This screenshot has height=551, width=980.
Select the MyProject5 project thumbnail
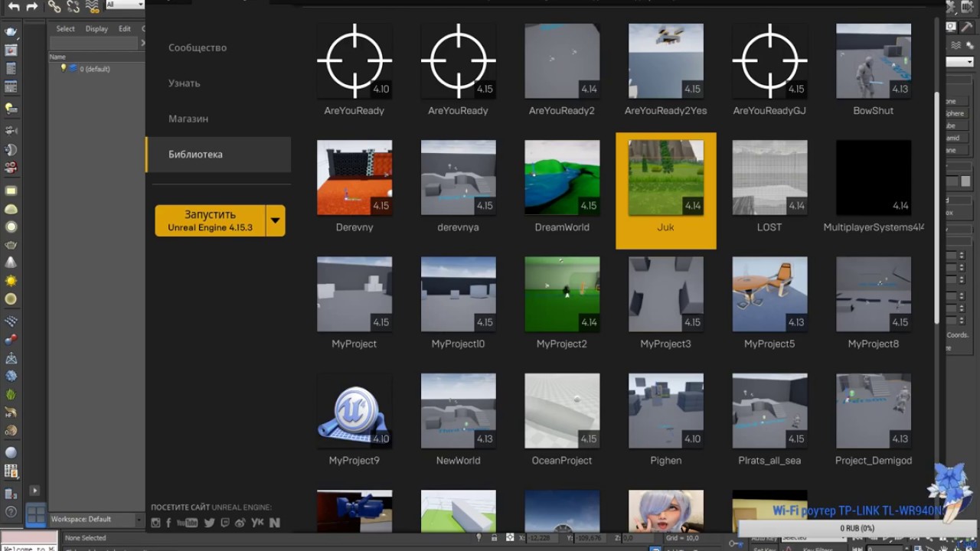click(x=769, y=295)
